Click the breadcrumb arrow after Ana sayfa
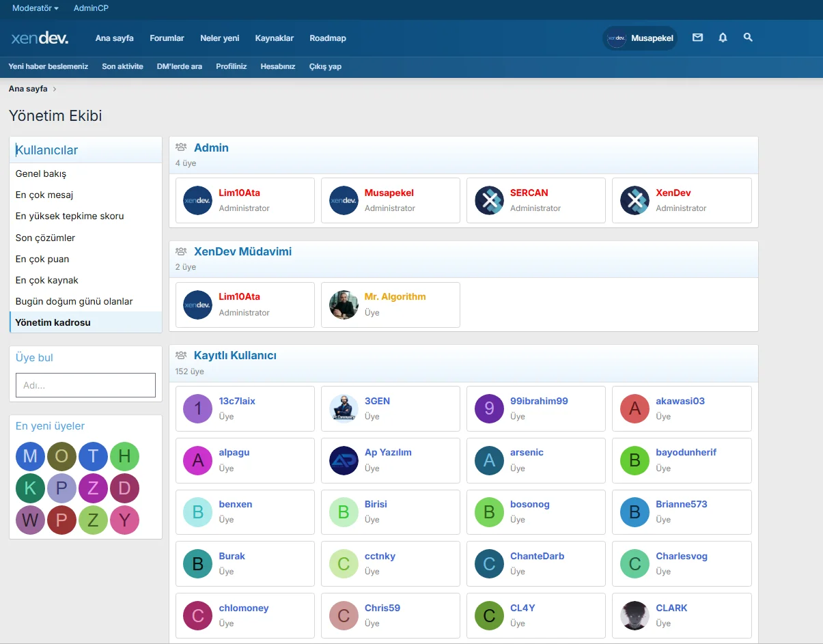This screenshot has height=644, width=823. coord(55,89)
